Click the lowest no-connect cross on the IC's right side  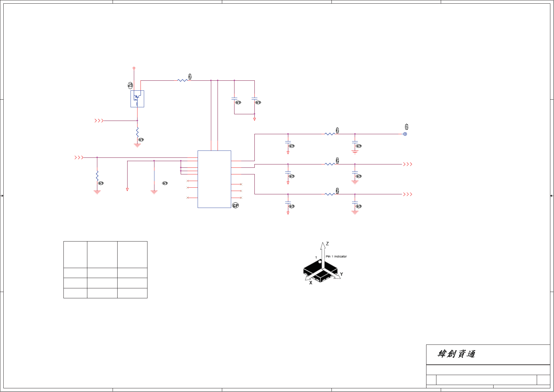click(x=241, y=198)
